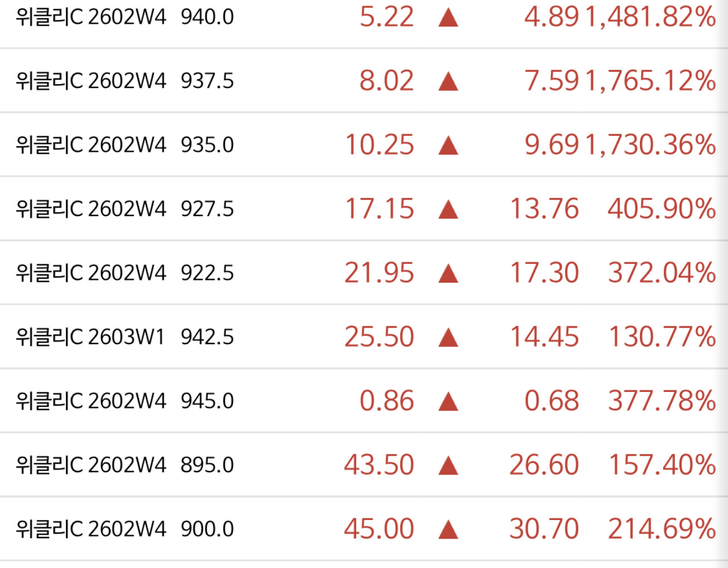The image size is (728, 568).
Task: Click the 1,765.12% change rate
Action: [x=650, y=81]
